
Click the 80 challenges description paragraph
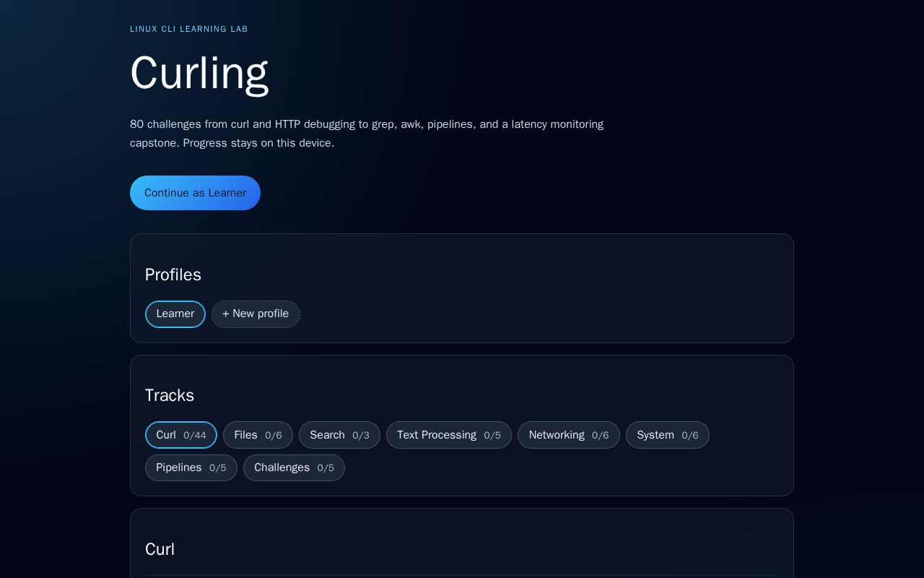[x=367, y=134]
